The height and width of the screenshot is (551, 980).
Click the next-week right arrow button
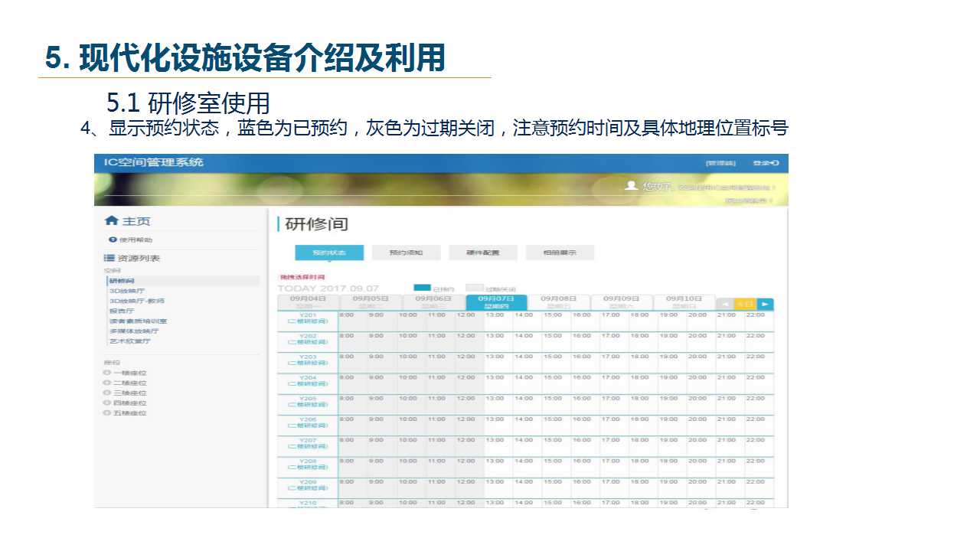[765, 304]
